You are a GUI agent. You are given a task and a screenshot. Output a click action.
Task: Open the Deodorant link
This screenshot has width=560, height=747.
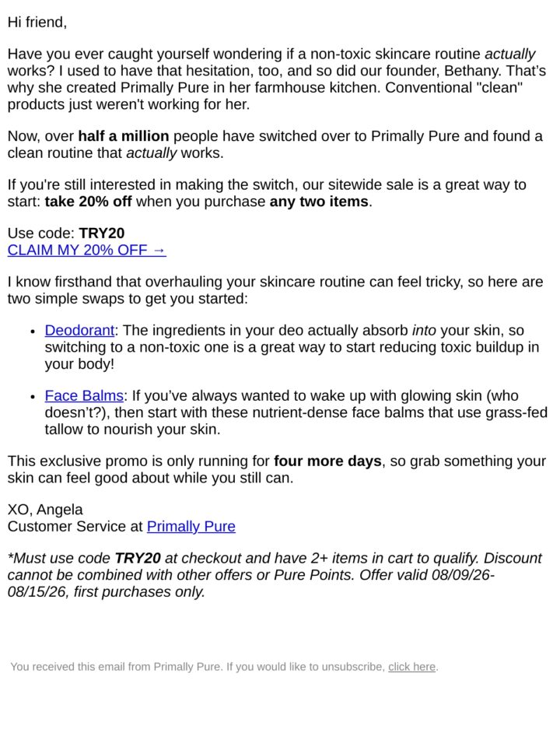click(x=79, y=330)
